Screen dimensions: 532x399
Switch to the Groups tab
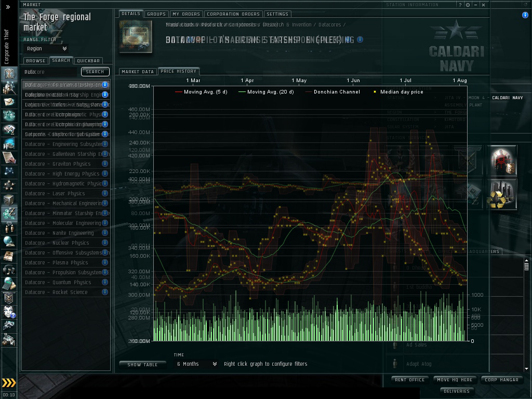(156, 14)
